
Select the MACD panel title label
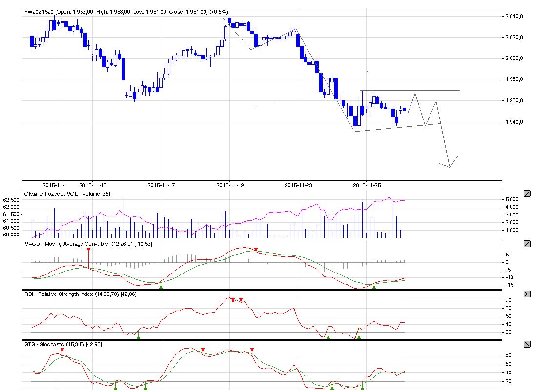click(88, 244)
